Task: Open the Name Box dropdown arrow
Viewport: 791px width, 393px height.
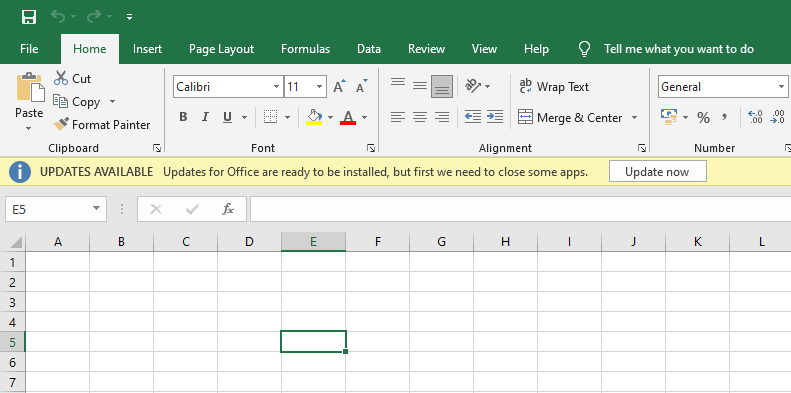Action: coord(96,209)
